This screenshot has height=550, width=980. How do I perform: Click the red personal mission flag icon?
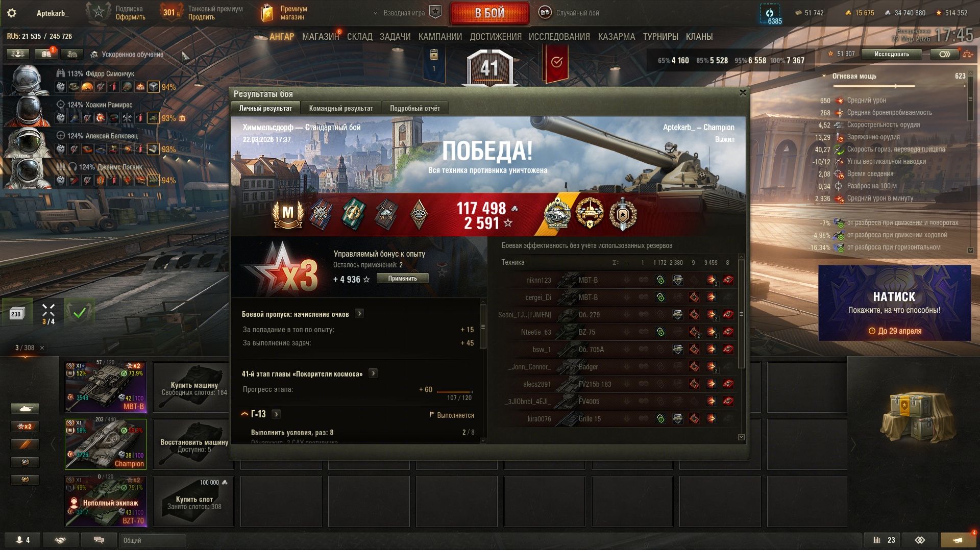coord(556,62)
